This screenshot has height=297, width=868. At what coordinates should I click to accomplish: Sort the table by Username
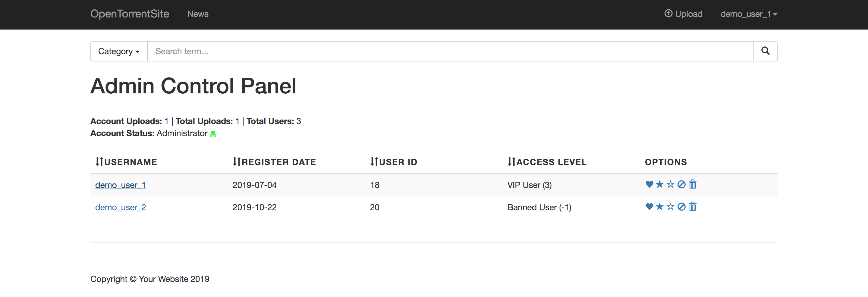tap(126, 162)
